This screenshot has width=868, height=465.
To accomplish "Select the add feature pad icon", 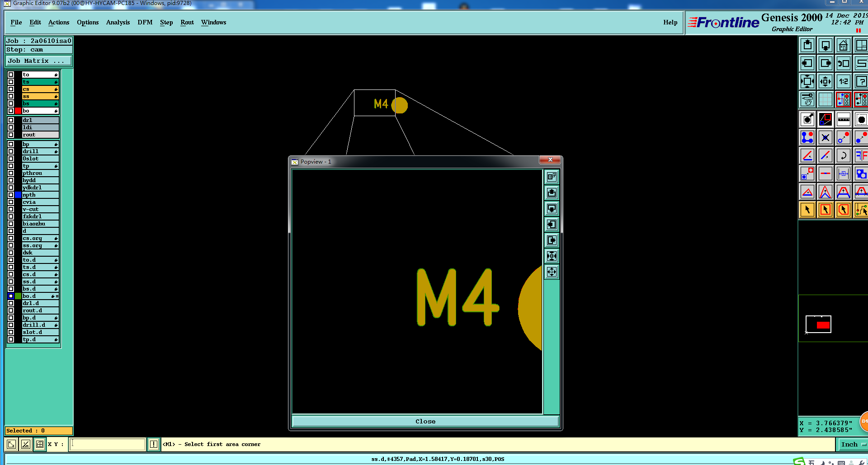I will click(807, 119).
